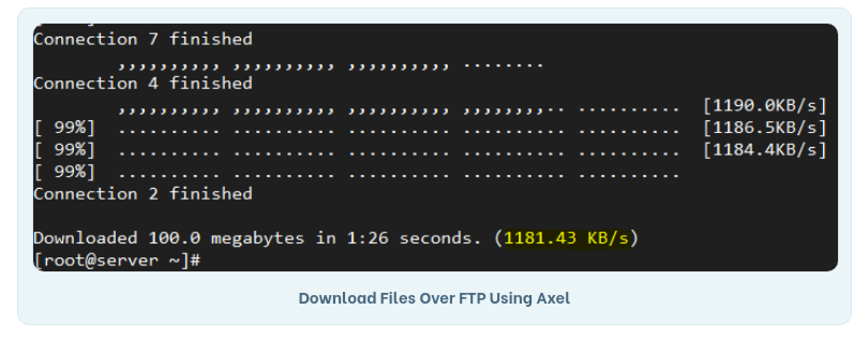Viewport: 868px width, 339px height.
Task: Click the [1186.5KB/s] speed indicator
Action: point(765,128)
